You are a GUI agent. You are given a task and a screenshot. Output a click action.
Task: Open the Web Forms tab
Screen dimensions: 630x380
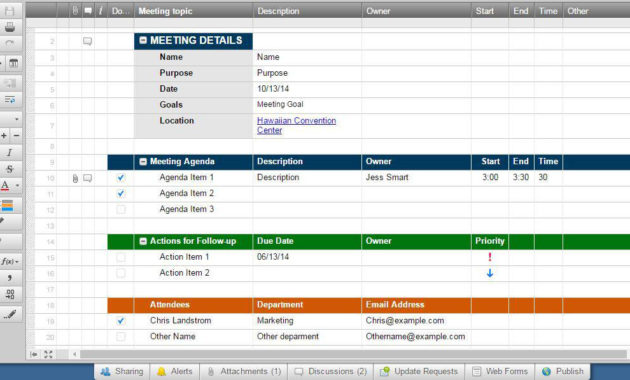tap(500, 371)
